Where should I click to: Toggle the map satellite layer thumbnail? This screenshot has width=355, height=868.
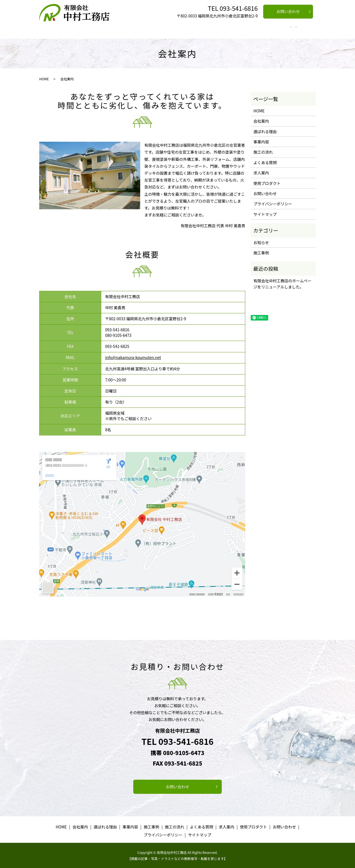[48, 588]
